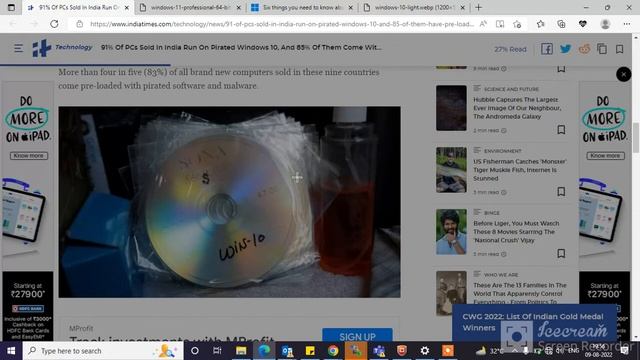Open Cortana circle in taskbar
The image size is (640, 360).
195,351
